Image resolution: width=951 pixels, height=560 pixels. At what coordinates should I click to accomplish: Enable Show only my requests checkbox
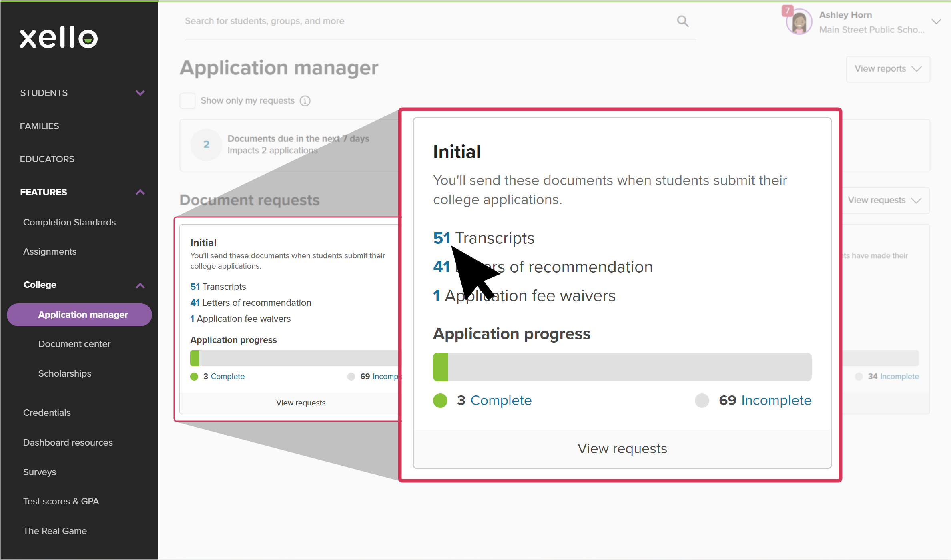point(187,101)
